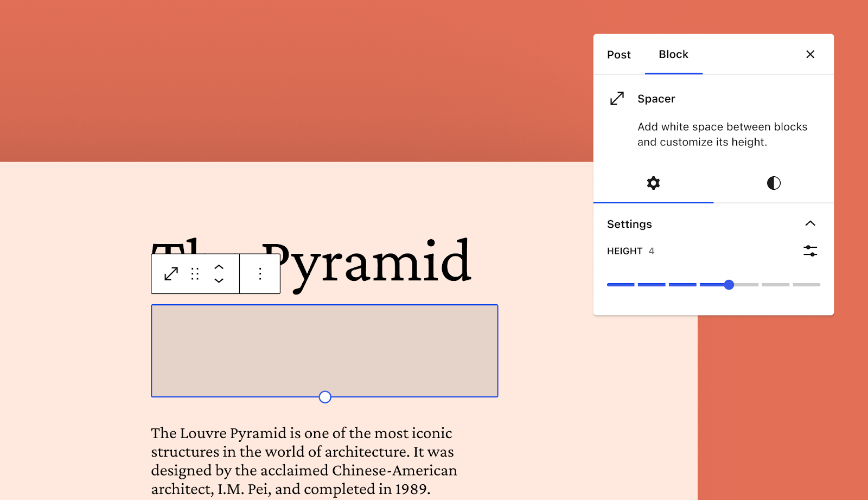Open the gear Settings tab
868x500 pixels.
click(x=653, y=183)
